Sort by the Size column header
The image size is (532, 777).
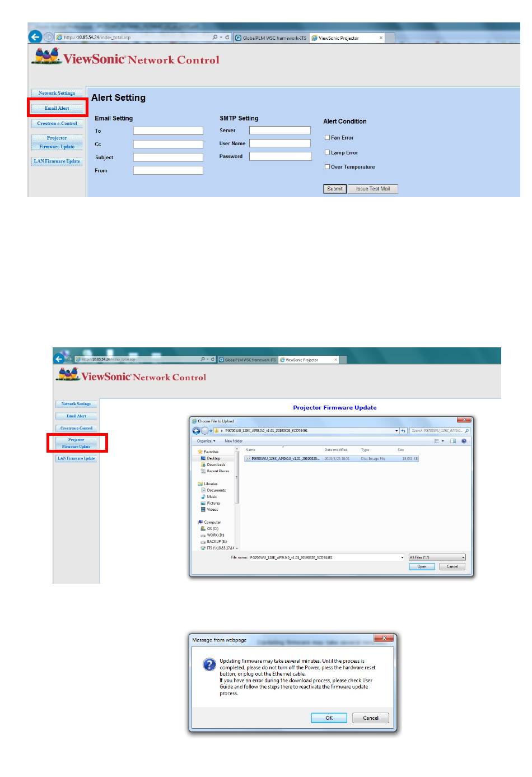coord(401,450)
